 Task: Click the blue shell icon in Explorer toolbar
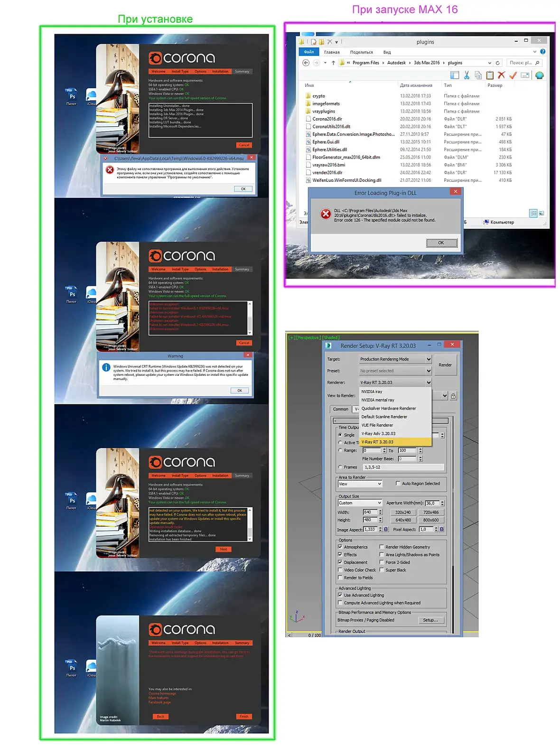tap(539, 75)
